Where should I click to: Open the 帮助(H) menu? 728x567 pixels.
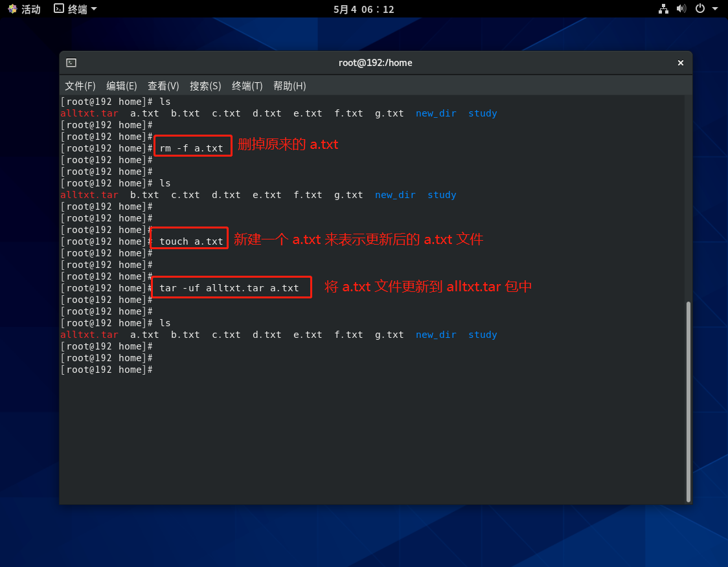click(290, 86)
